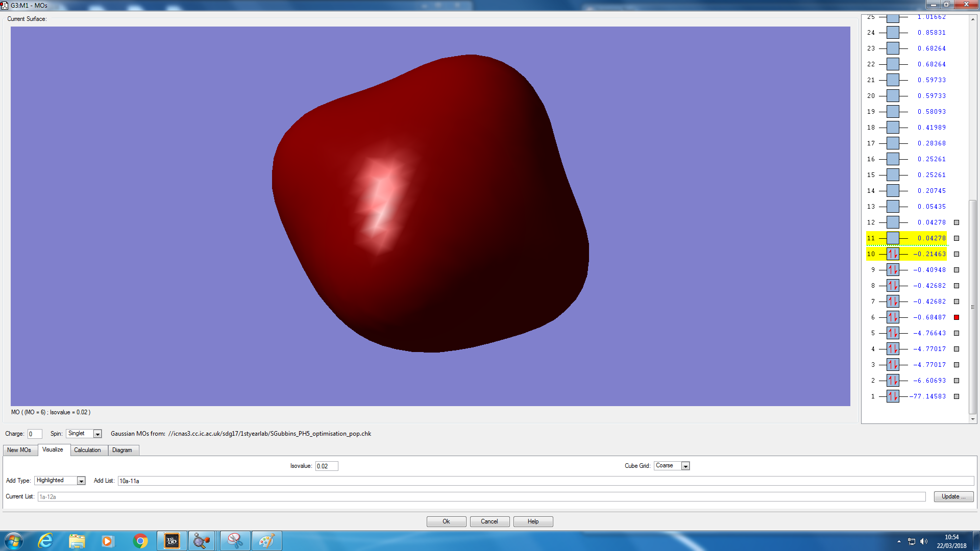Screen dimensions: 980x551
Task: Toggle red surface marker for orbital 6
Action: click(957, 317)
